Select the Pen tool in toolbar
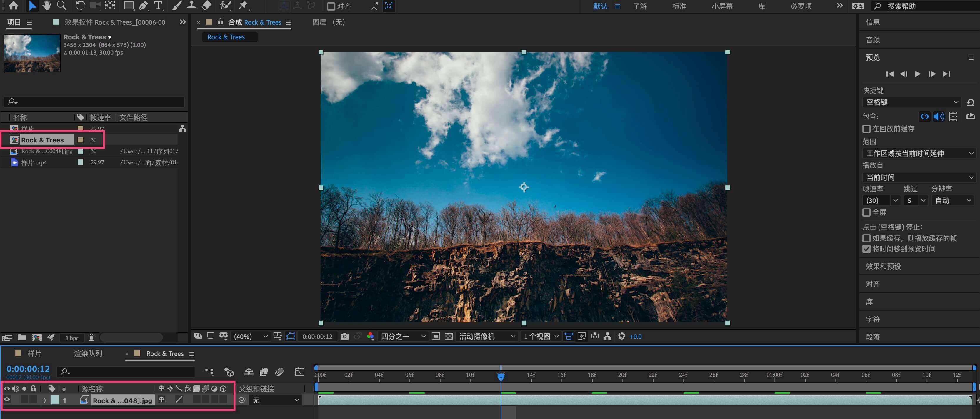Viewport: 980px width, 419px height. tap(143, 6)
